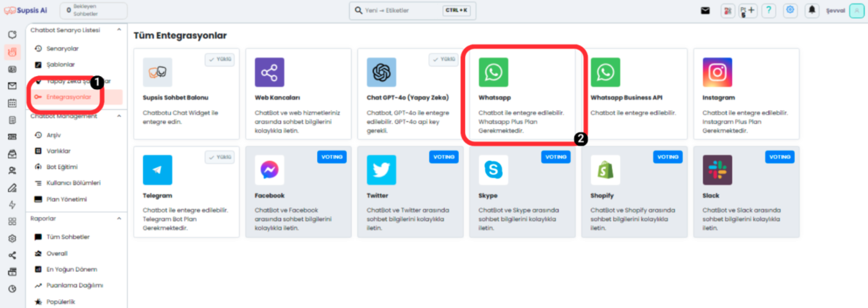Click the two-people icon in top bar
Screen dimensions: 868x308
tap(728, 10)
